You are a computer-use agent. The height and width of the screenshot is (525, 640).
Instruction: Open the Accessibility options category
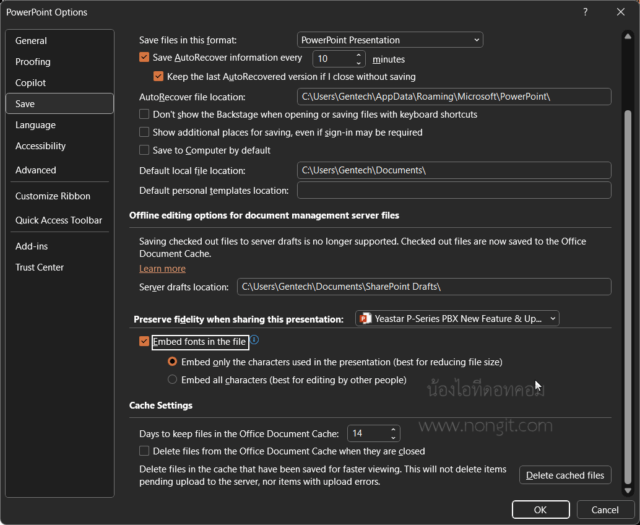[60, 146]
